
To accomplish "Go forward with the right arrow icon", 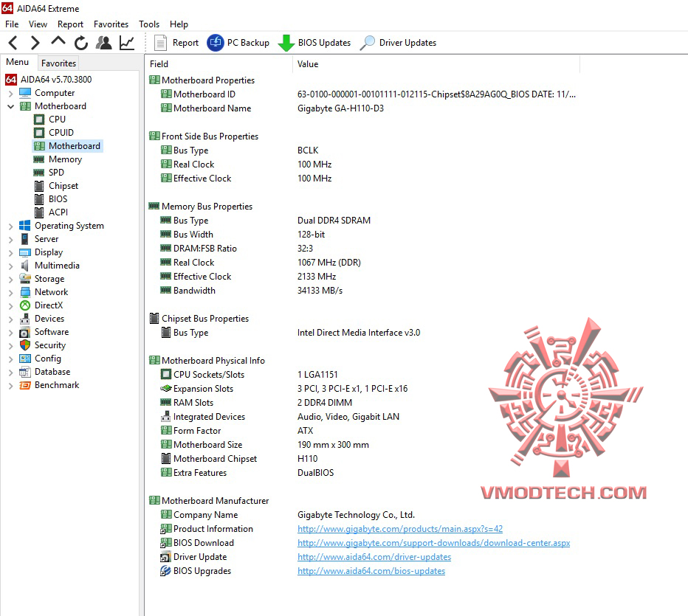I will (x=35, y=43).
